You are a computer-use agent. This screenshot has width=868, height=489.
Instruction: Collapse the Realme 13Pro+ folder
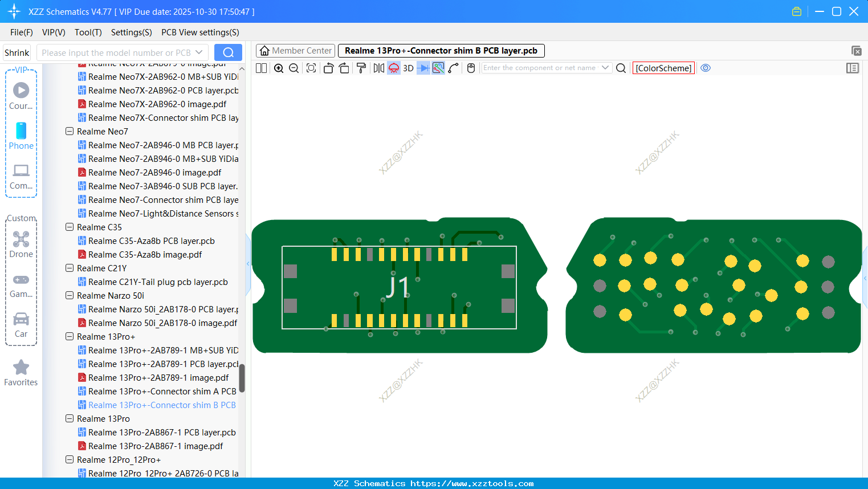[70, 337]
